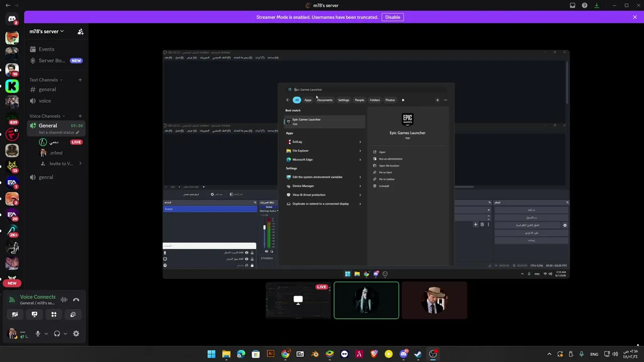644x362 pixels.
Task: Dismiss the Streamer Mode banner
Action: click(635, 17)
